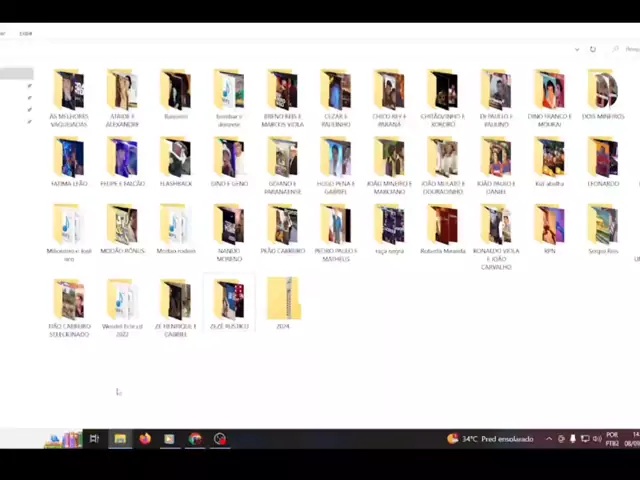Select the FLASHBACK folder
Viewport: 640px width, 480px height.
pyautogui.click(x=175, y=160)
